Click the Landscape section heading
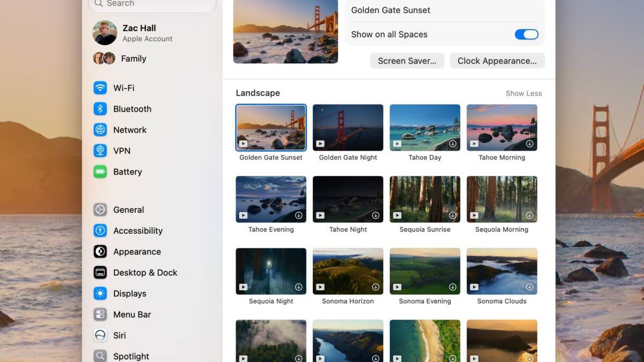Image resolution: width=644 pixels, height=362 pixels. coord(258,93)
